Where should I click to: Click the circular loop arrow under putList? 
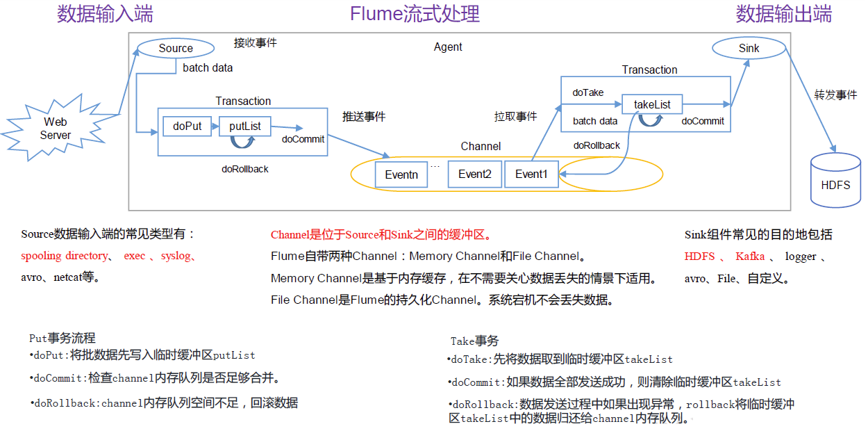(x=242, y=141)
